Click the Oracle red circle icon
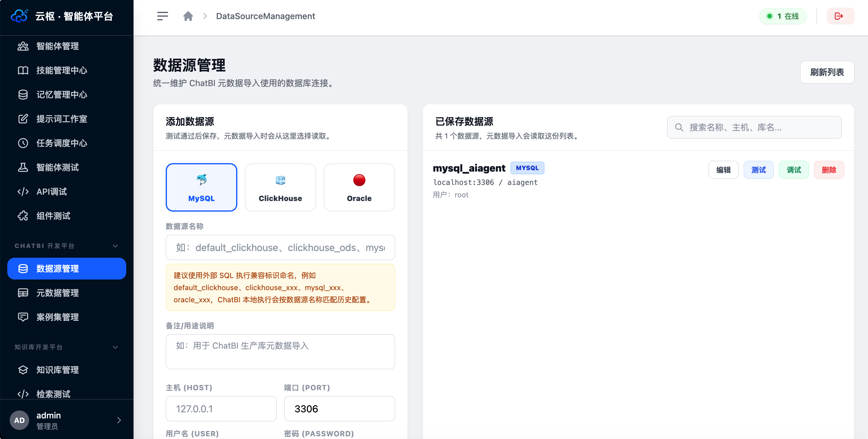Screen dimensions: 868x439 coord(359,180)
